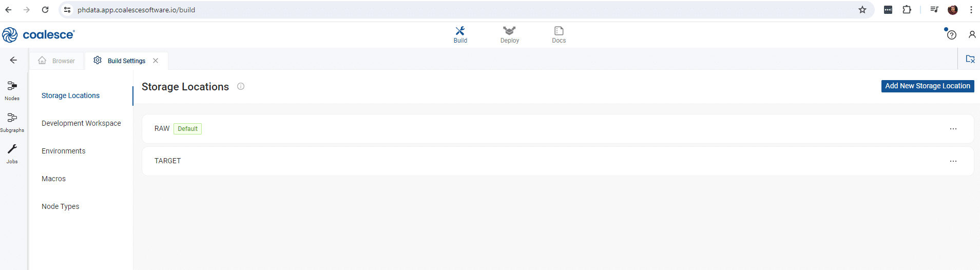
Task: Click Add New Storage Location button
Action: tap(928, 86)
